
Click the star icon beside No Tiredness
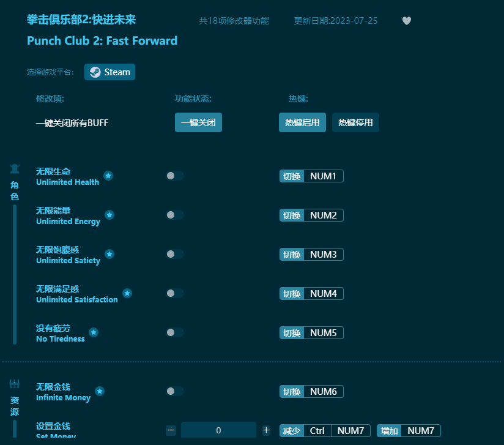[x=94, y=332]
